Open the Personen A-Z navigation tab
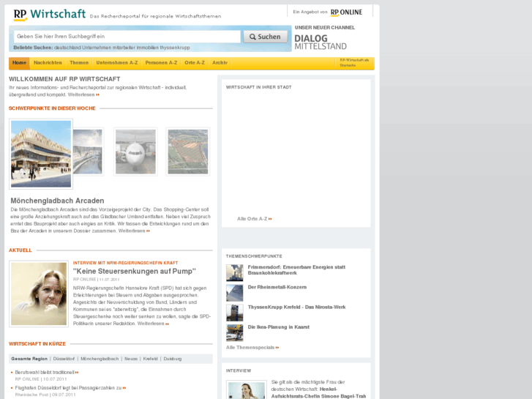 [161, 63]
